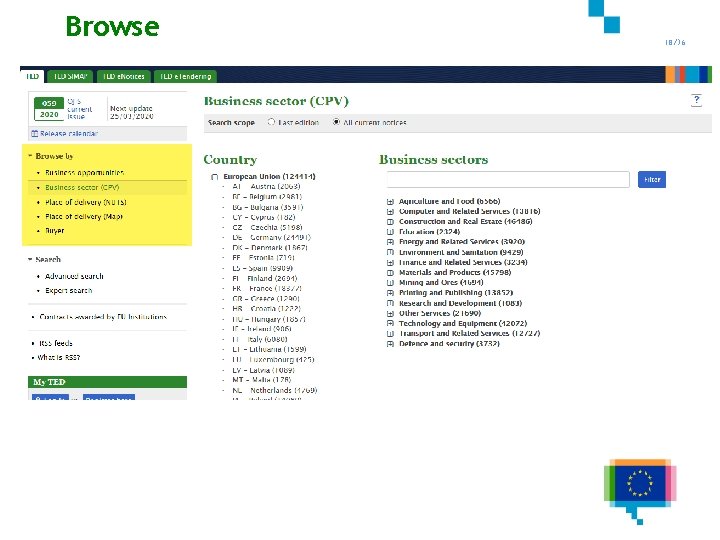720x540 pixels.
Task: Select the BE – Belgium country entry
Action: tap(267, 197)
